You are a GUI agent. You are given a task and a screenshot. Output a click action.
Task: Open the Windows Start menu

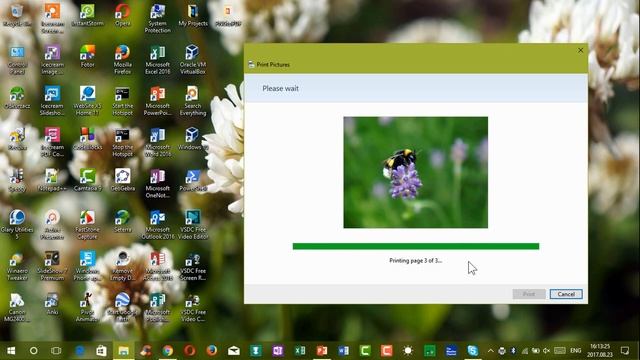(11, 351)
